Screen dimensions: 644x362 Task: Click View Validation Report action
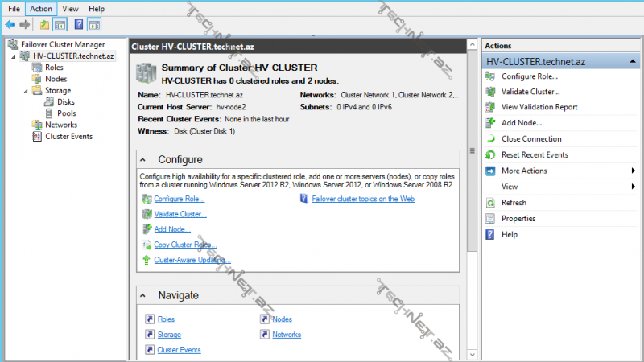point(539,107)
